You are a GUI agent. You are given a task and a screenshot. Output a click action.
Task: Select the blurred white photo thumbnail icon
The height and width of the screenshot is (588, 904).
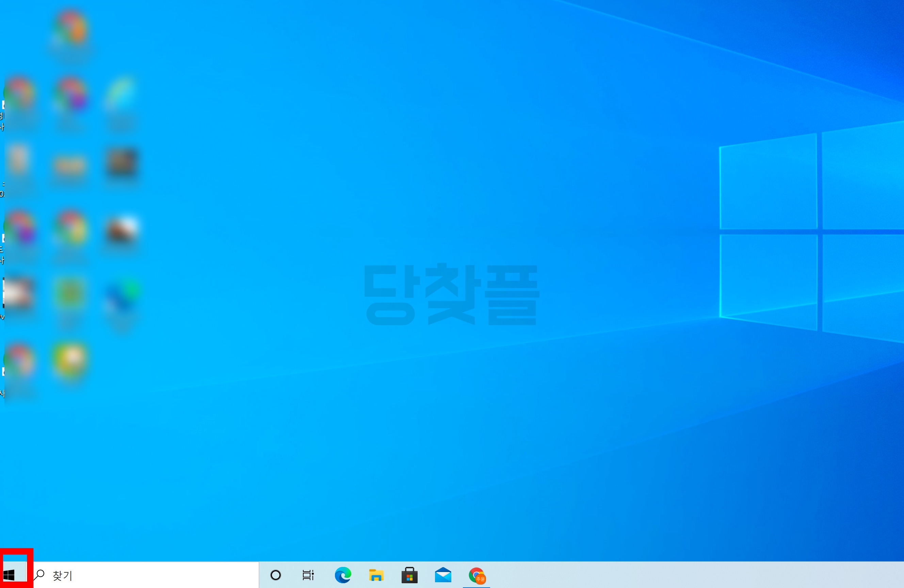click(x=18, y=293)
